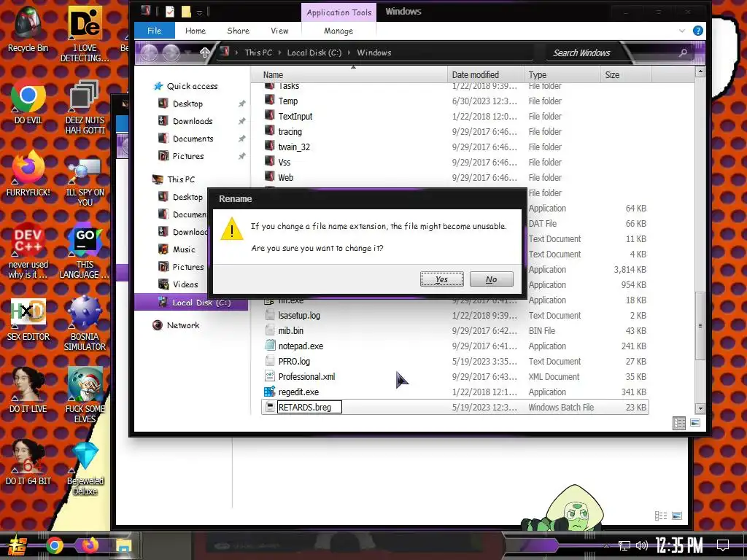
Task: Open Chrome from the taskbar
Action: (55, 545)
